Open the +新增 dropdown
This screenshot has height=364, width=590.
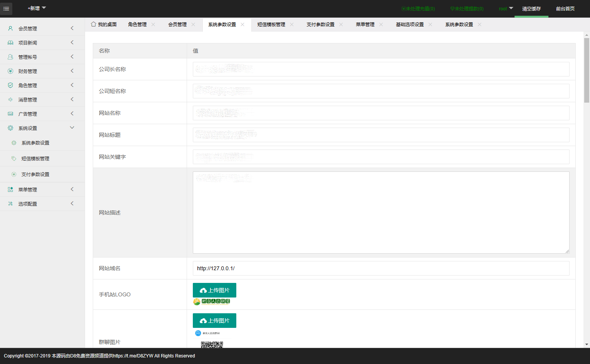coord(37,8)
